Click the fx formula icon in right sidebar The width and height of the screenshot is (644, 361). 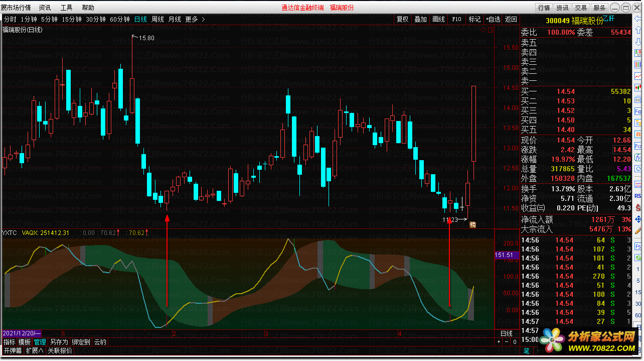pyautogui.click(x=638, y=157)
